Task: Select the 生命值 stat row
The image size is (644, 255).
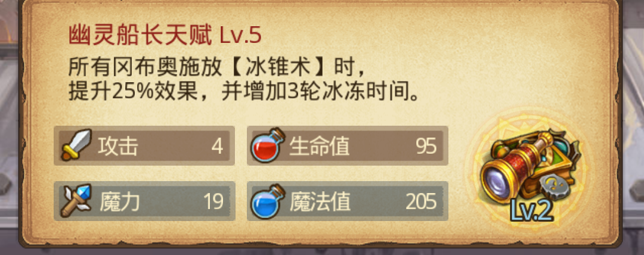Action: [348, 145]
